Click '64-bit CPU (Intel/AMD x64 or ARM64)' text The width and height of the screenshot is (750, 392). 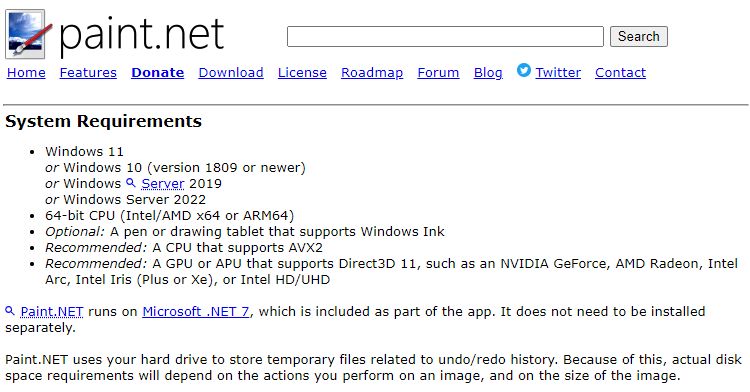(170, 216)
